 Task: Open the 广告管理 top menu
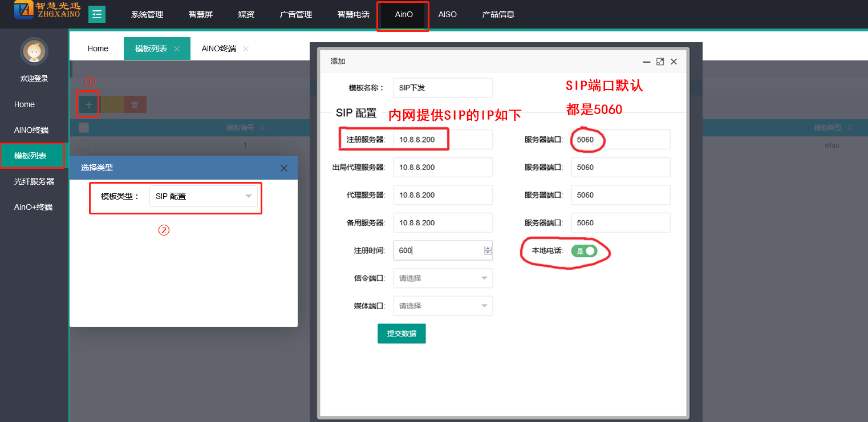click(x=296, y=14)
